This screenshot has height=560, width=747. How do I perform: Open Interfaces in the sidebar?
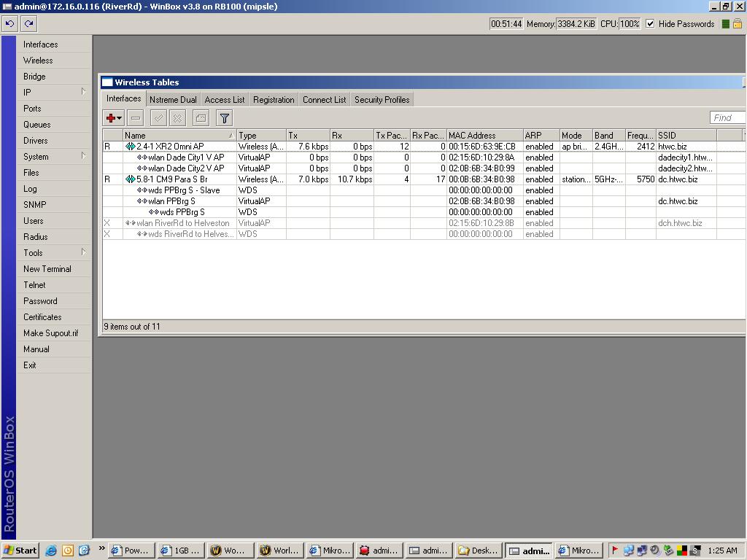53,44
